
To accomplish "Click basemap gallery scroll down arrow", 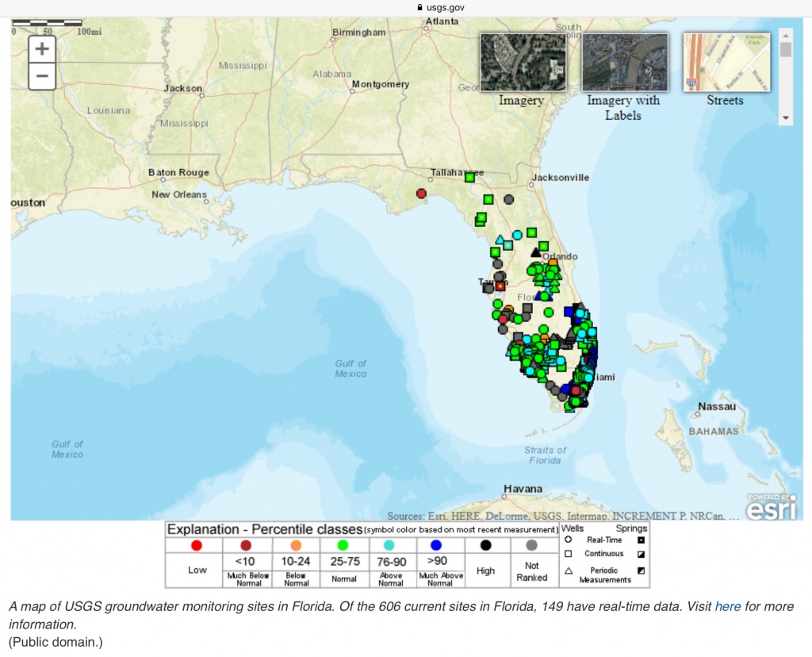I will (786, 117).
